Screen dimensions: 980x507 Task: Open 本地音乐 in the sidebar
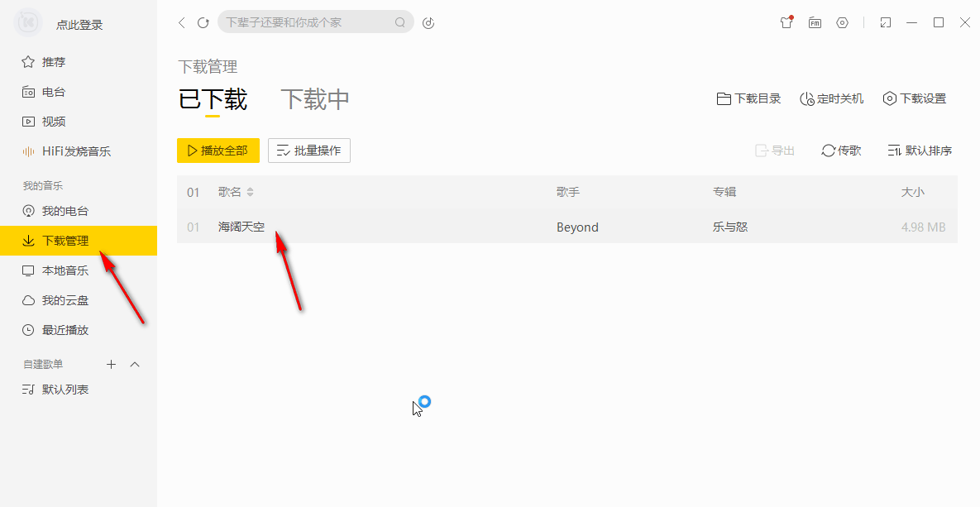65,270
